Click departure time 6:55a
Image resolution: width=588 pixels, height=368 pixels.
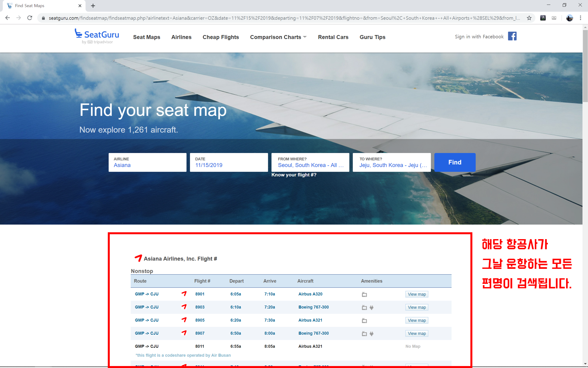tap(236, 346)
